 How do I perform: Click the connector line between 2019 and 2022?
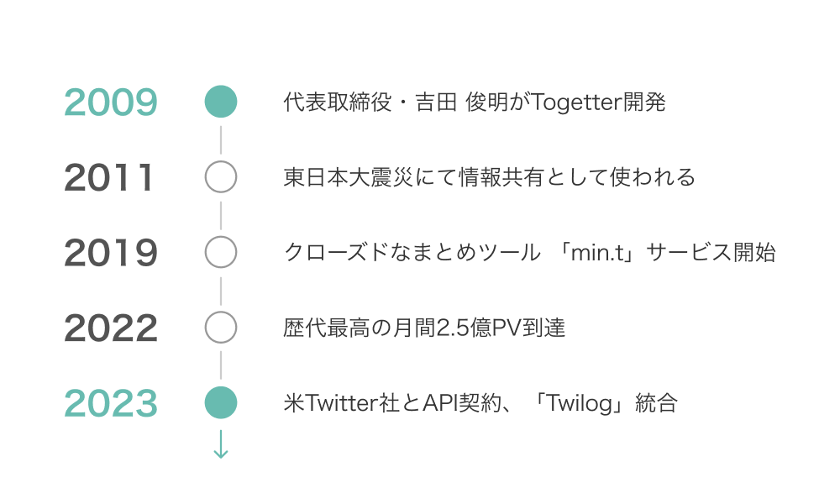click(x=221, y=290)
